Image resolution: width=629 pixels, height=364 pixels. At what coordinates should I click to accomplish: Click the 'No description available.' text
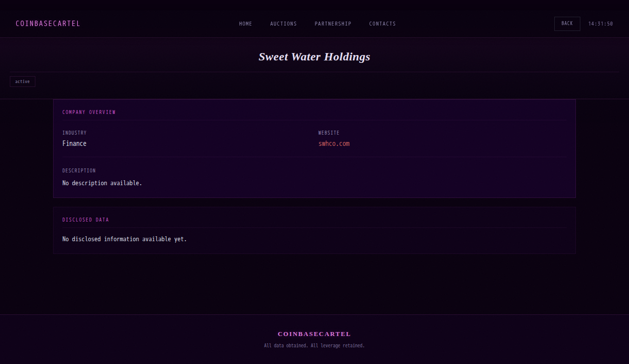click(x=102, y=183)
